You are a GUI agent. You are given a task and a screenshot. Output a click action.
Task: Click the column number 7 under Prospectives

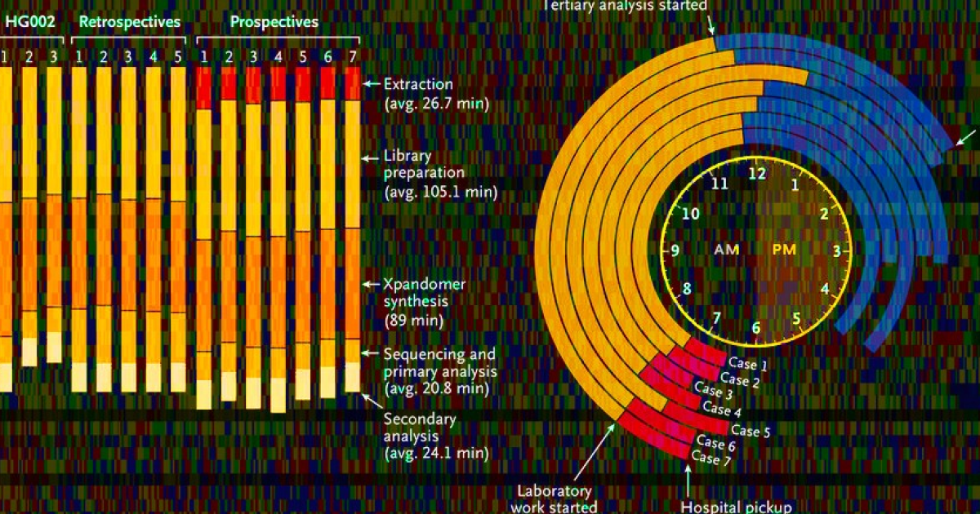pos(352,56)
